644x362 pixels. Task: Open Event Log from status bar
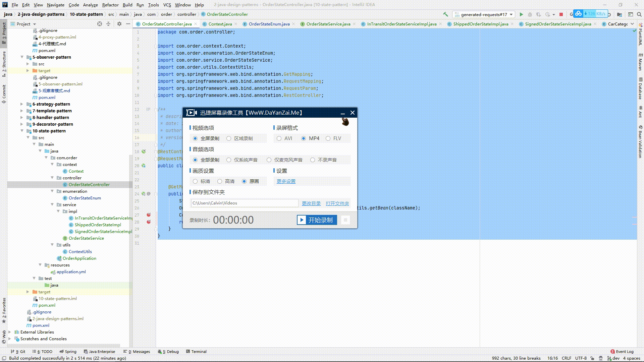(x=622, y=352)
